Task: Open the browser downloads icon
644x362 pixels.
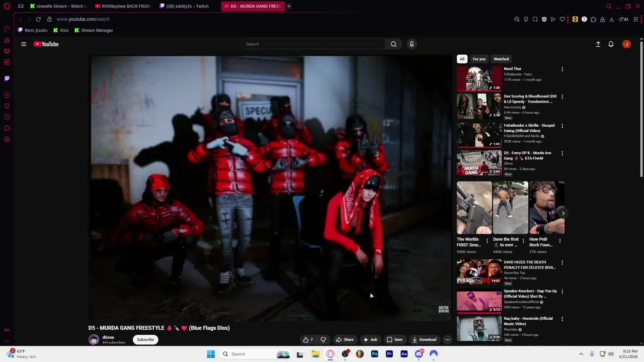Action: pos(611,19)
